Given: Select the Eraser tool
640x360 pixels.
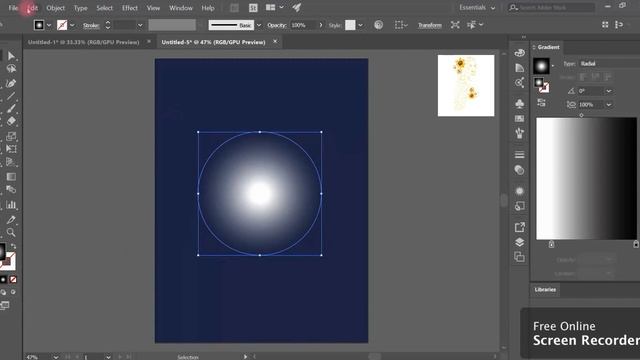Looking at the screenshot, I should [11, 121].
